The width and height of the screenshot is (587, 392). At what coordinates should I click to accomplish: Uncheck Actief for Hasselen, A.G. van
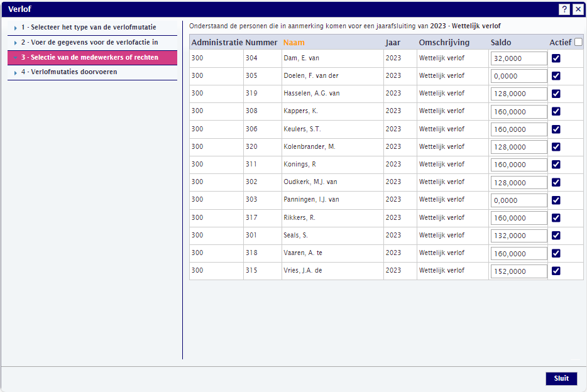tap(556, 94)
